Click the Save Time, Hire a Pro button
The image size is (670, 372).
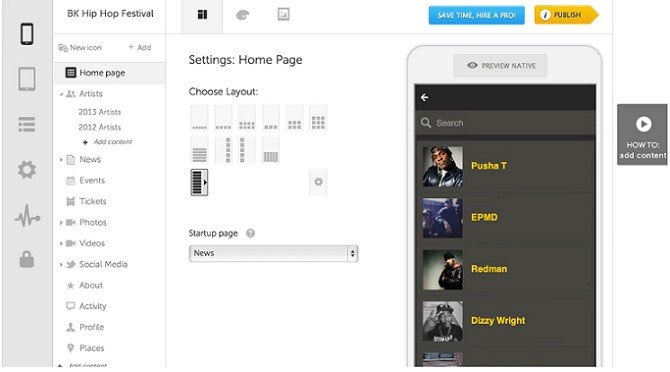click(x=476, y=15)
